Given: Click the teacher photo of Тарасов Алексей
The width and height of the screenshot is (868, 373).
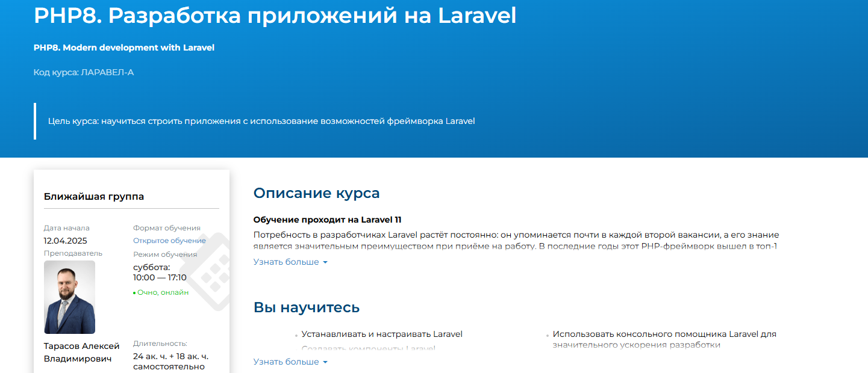Looking at the screenshot, I should [69, 297].
